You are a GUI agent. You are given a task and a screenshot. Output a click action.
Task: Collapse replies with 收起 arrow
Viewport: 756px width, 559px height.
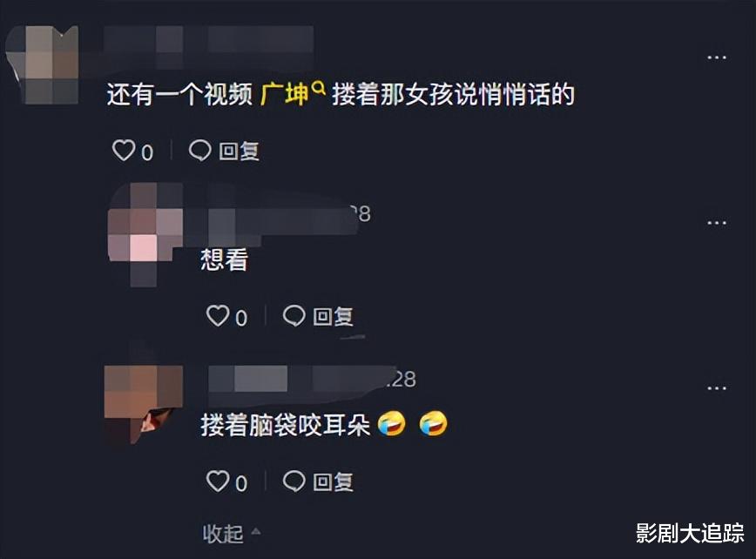pyautogui.click(x=232, y=534)
